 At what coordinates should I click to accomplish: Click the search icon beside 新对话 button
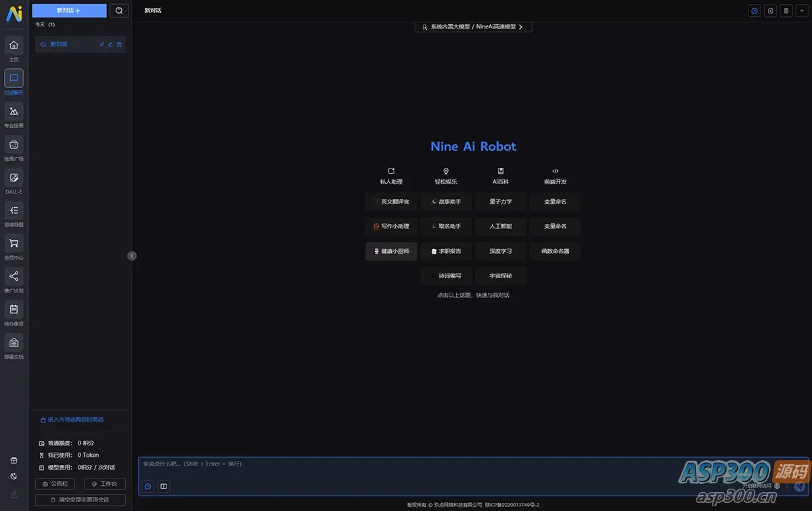point(119,10)
